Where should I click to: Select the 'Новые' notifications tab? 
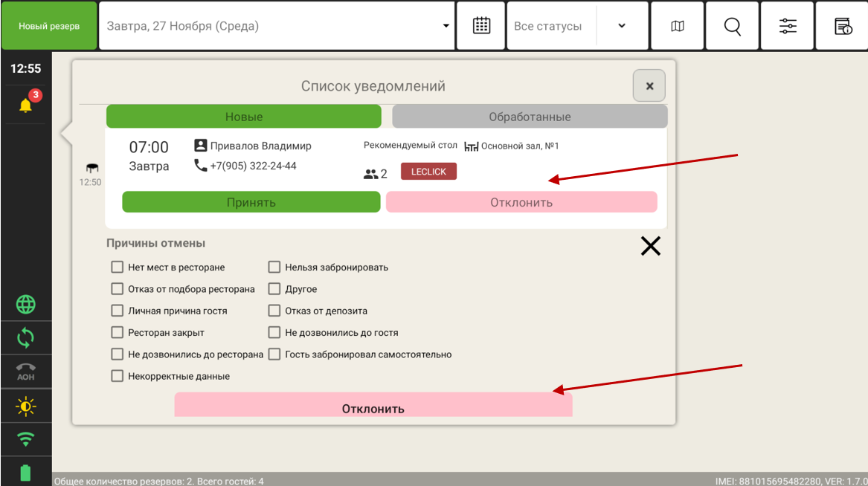244,117
